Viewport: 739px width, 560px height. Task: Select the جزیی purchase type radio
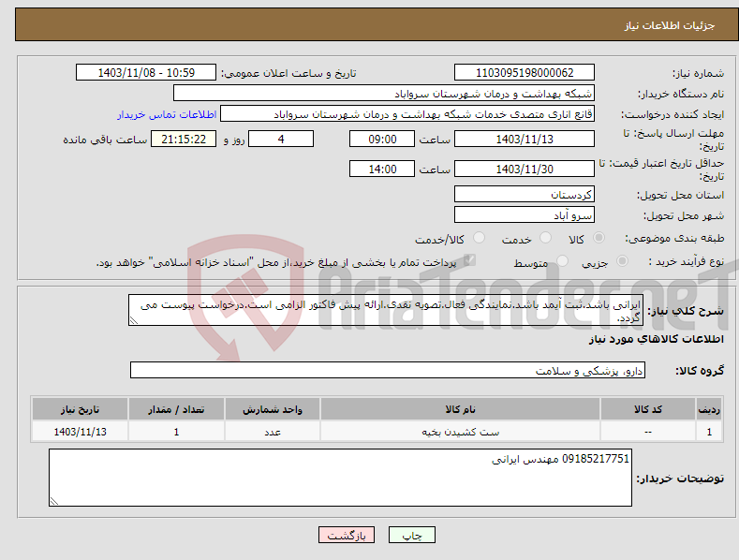pos(623,260)
